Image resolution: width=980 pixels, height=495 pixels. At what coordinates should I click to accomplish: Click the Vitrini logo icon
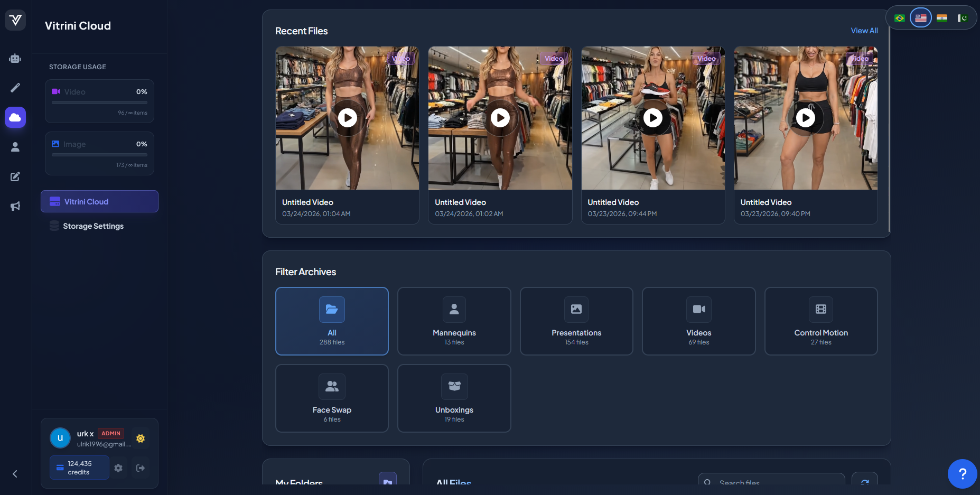coord(15,20)
